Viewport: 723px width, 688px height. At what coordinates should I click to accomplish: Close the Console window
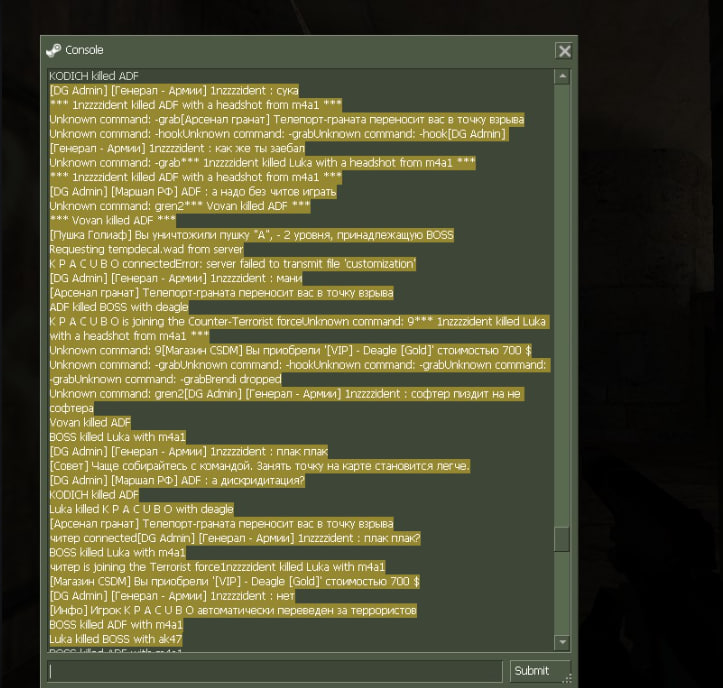564,51
